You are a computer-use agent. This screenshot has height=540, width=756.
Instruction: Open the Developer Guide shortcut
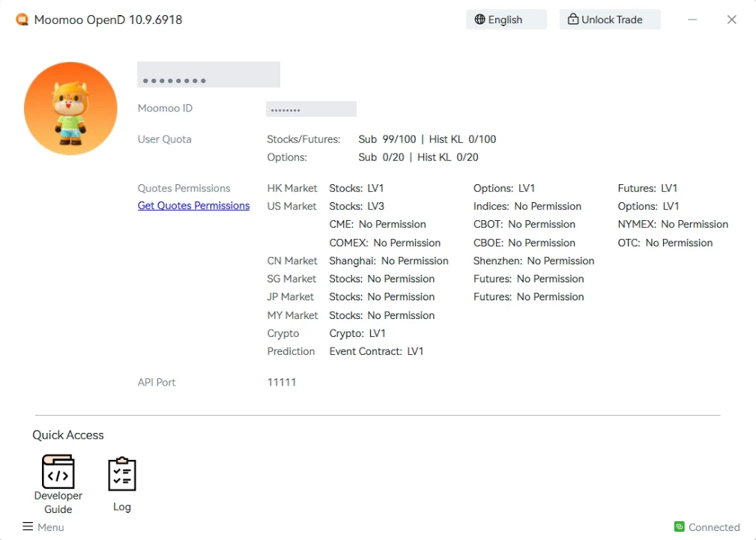tap(58, 484)
